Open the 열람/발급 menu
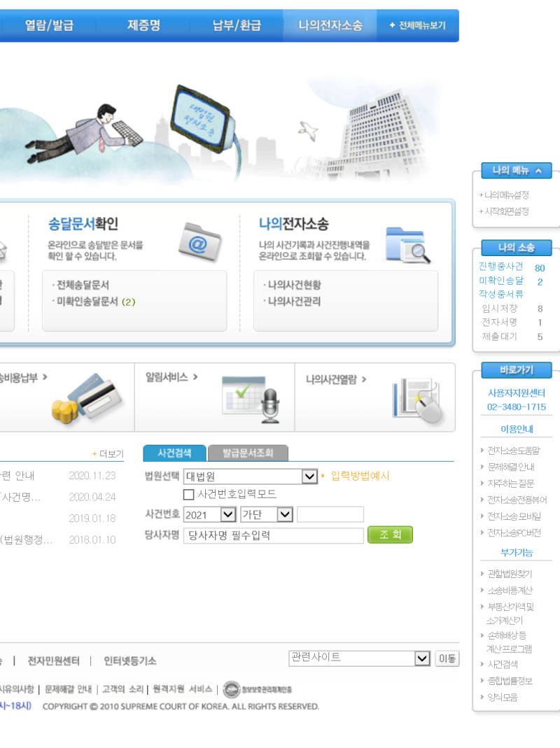 (49, 25)
